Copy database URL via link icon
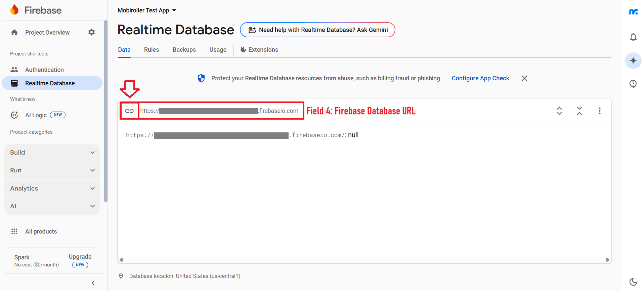This screenshot has height=291, width=644. point(129,111)
